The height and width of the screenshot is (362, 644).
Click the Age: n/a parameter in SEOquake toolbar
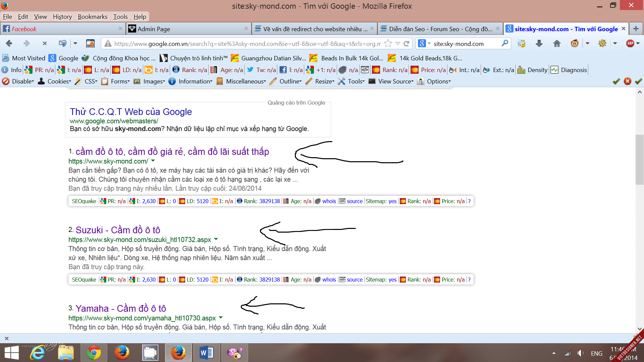click(x=227, y=70)
